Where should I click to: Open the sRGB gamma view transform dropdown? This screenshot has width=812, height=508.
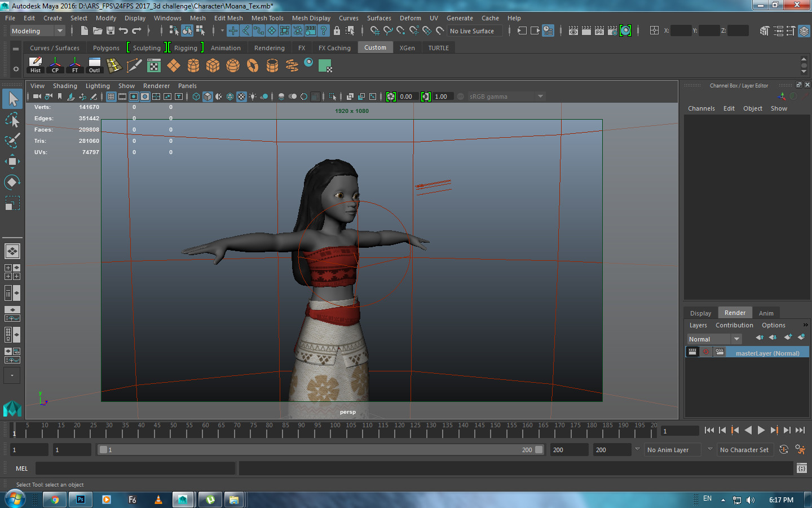tap(506, 97)
